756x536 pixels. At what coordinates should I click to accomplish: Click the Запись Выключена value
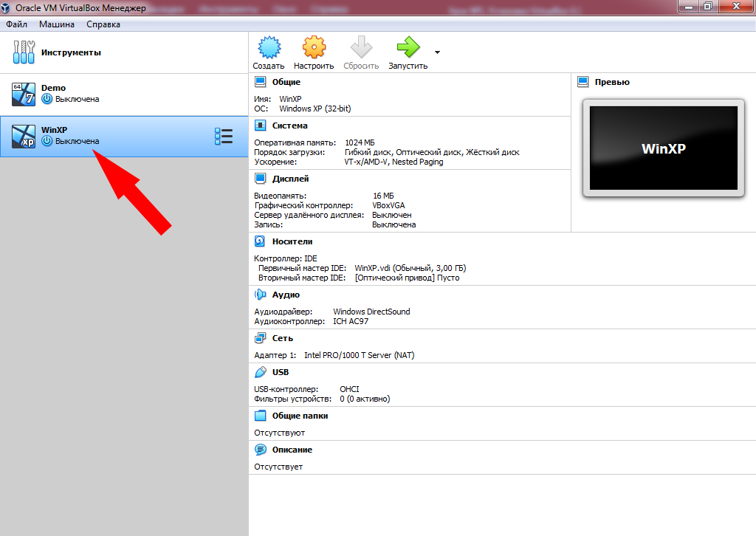(394, 224)
